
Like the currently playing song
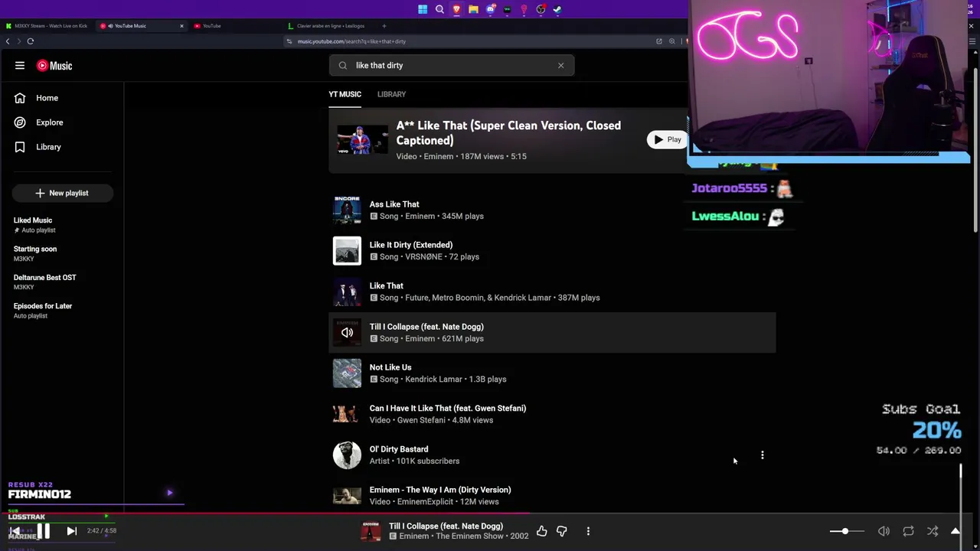click(x=541, y=531)
